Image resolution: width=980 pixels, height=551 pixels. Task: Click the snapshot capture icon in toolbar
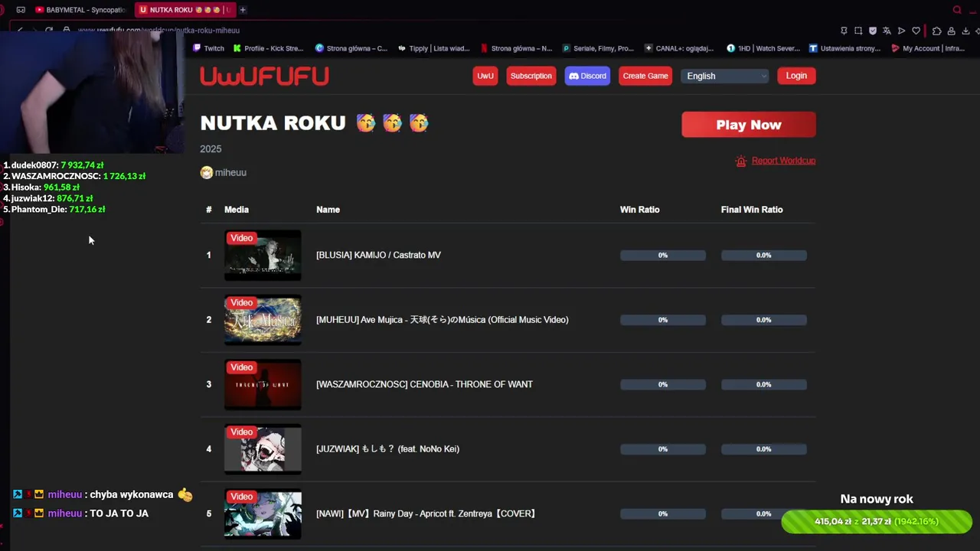tap(858, 31)
